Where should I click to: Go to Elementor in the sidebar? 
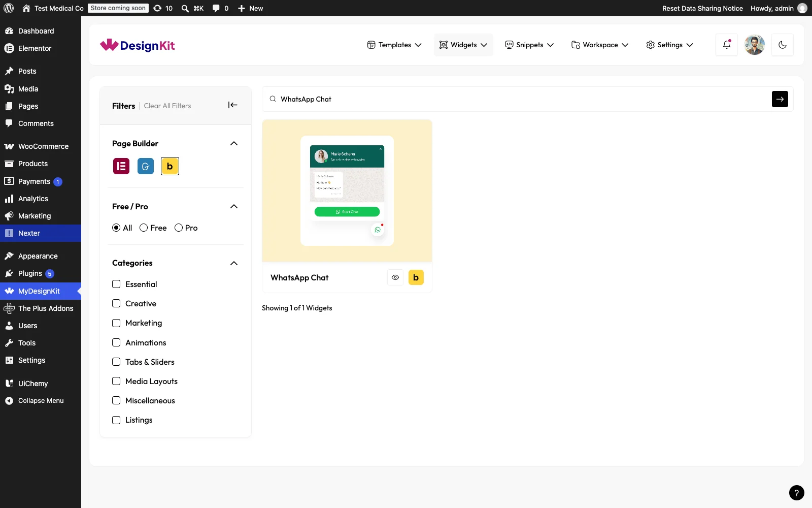[x=41, y=48]
